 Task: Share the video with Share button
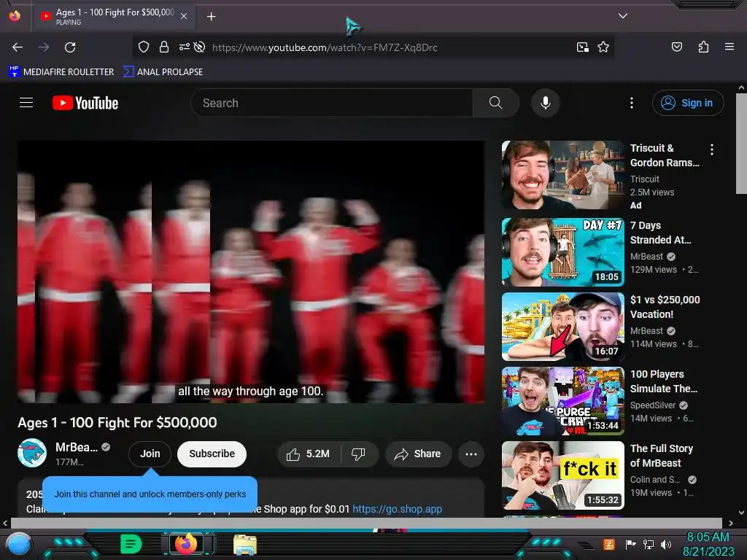click(x=418, y=454)
